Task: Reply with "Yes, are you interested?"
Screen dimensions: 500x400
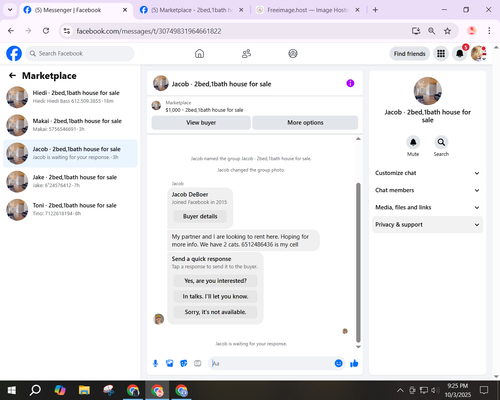Action: click(x=215, y=281)
